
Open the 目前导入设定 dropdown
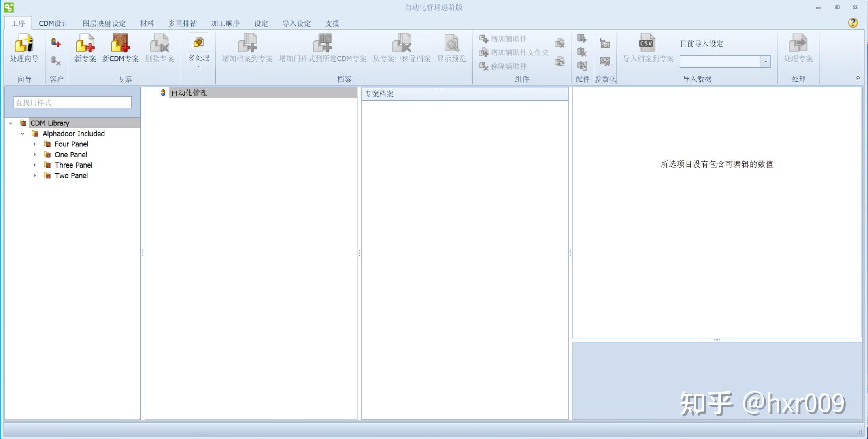[765, 62]
